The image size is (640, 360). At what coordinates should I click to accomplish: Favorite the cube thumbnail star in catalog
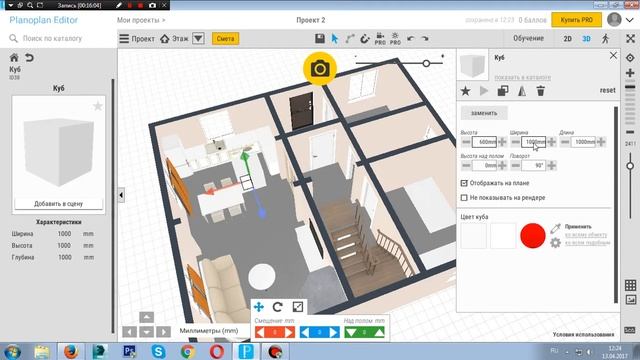click(x=98, y=107)
